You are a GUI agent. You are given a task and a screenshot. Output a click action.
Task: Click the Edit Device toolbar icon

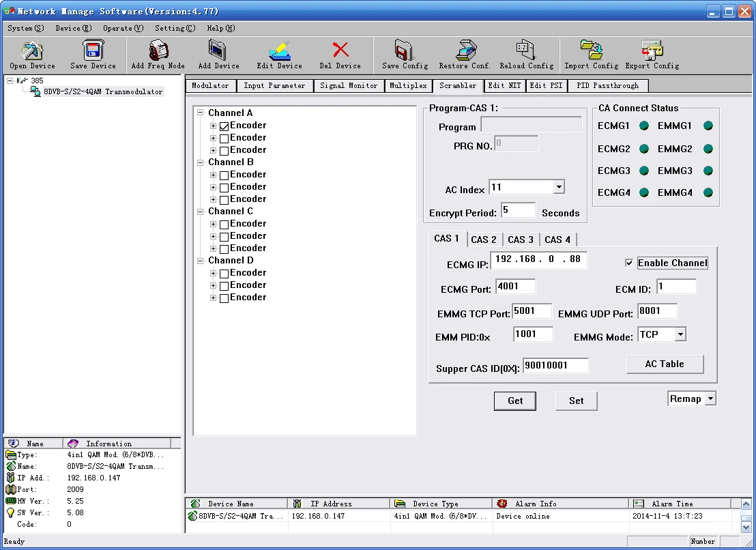point(279,51)
